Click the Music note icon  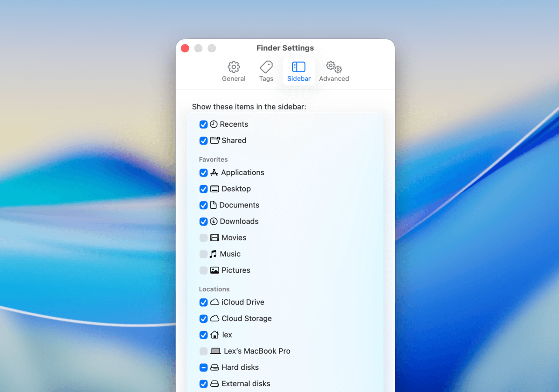click(x=214, y=253)
